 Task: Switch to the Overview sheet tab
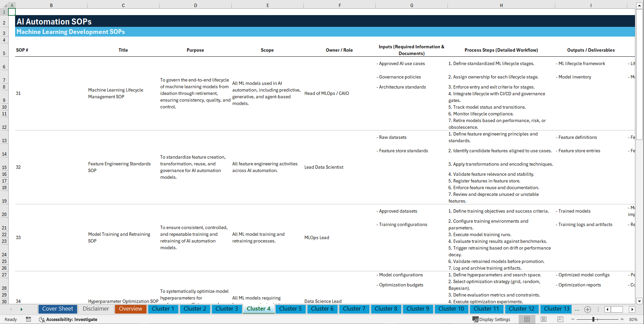tap(130, 309)
